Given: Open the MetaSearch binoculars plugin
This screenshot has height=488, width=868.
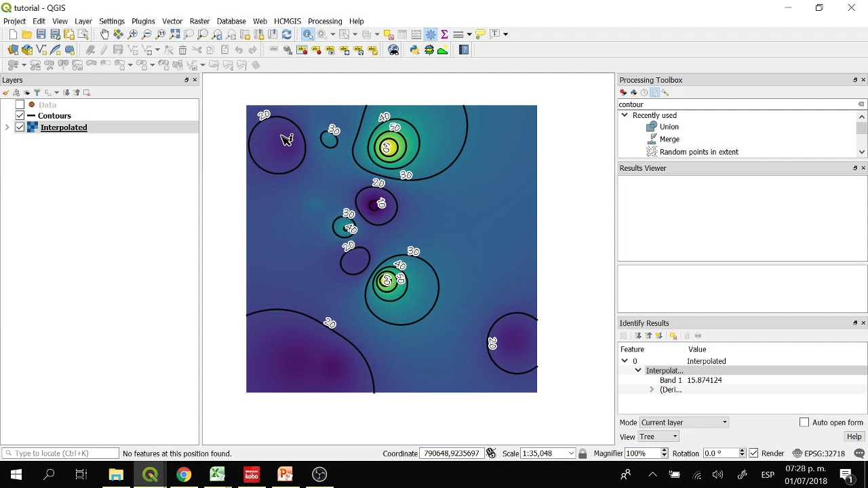Looking at the screenshot, I should coord(393,50).
